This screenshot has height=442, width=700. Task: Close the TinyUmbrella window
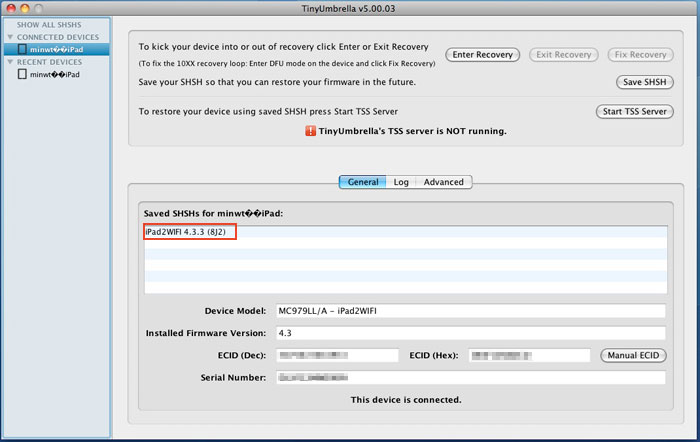click(x=11, y=8)
